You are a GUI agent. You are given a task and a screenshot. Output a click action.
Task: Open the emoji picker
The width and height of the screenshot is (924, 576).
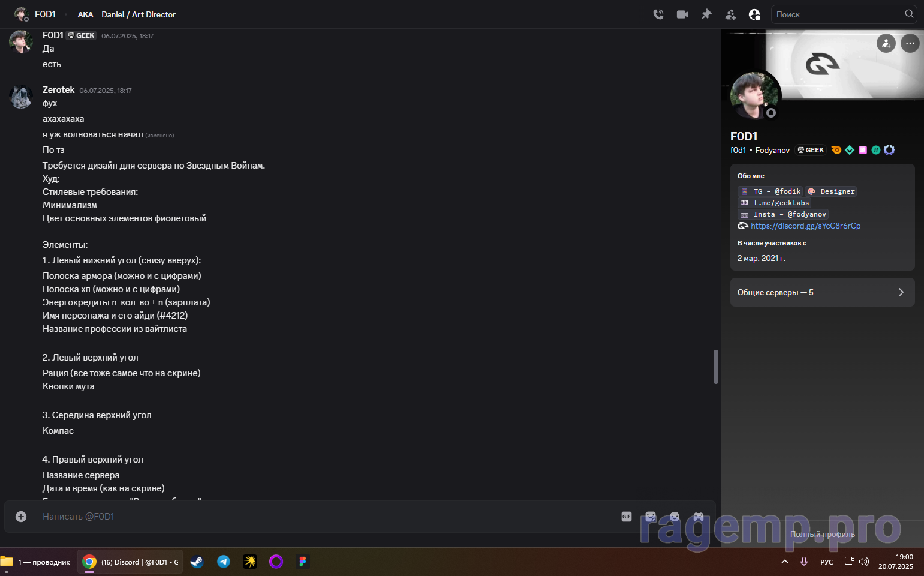pyautogui.click(x=675, y=517)
